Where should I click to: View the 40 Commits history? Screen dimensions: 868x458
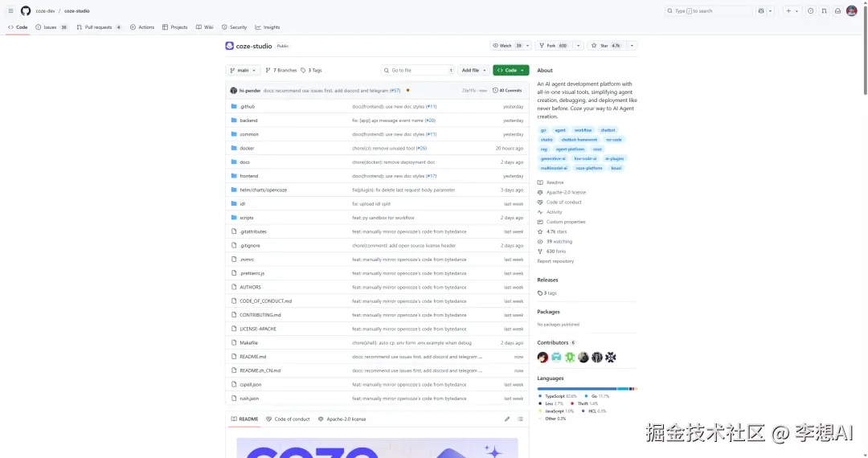[x=507, y=91]
